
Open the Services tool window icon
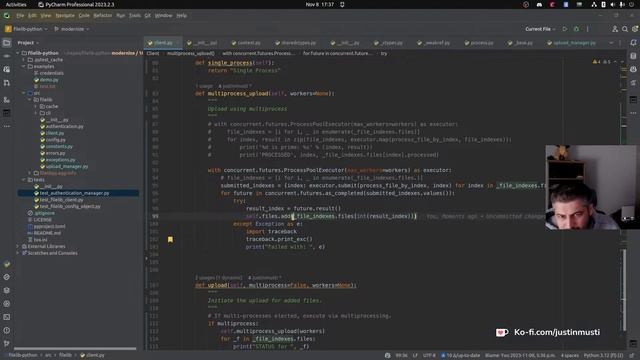pos(7,304)
